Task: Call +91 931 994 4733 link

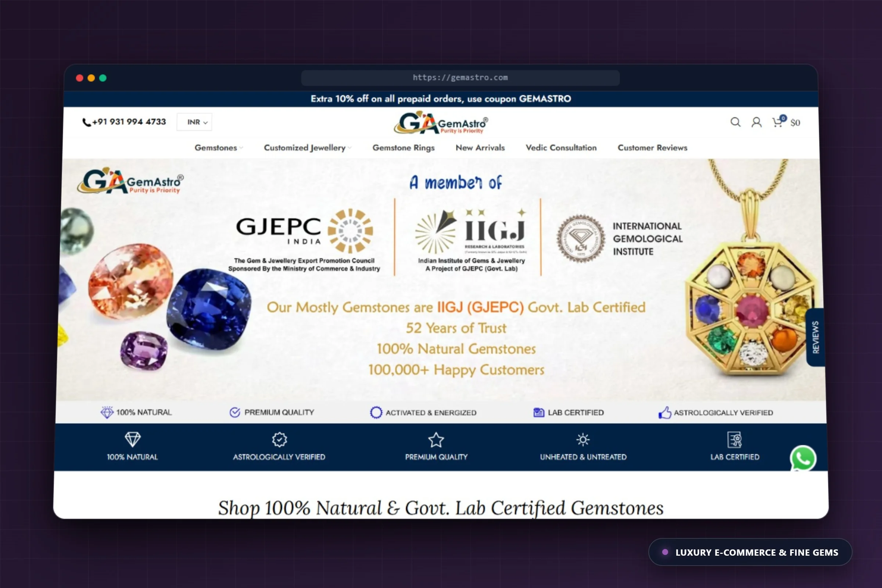Action: tap(129, 122)
